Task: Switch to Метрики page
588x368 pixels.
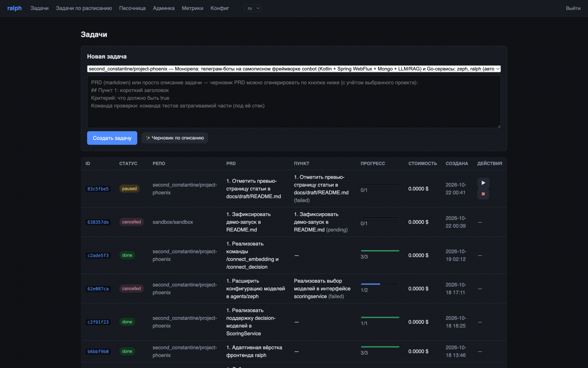Action: [x=193, y=8]
